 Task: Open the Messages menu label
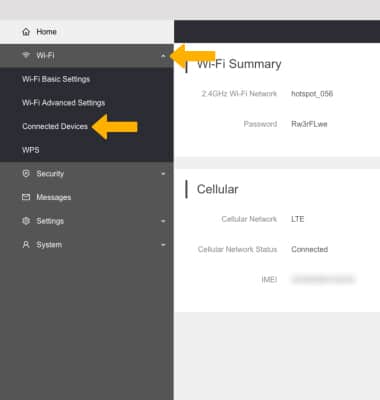pos(54,197)
